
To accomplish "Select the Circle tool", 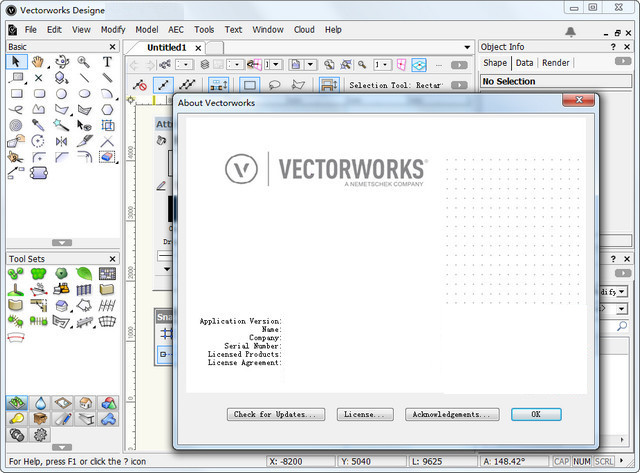I will (x=62, y=94).
